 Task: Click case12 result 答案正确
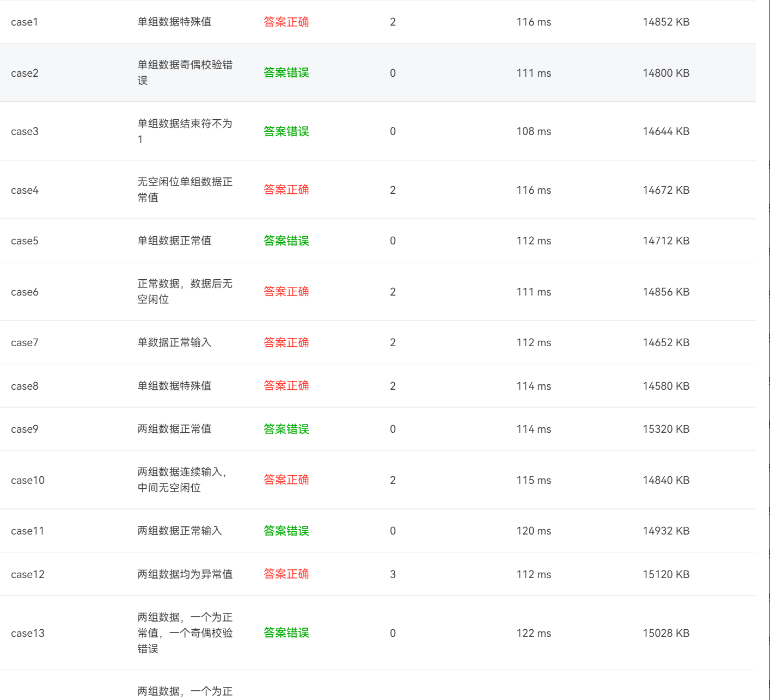[286, 574]
